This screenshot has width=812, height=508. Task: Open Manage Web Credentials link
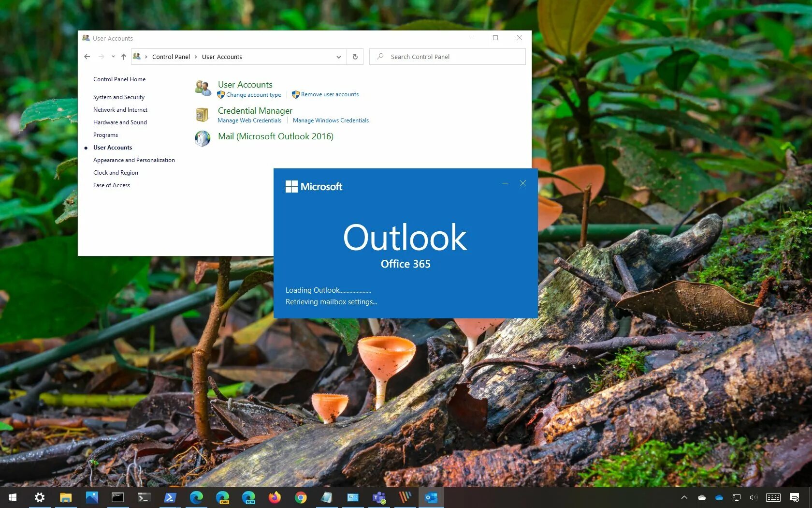click(x=249, y=120)
